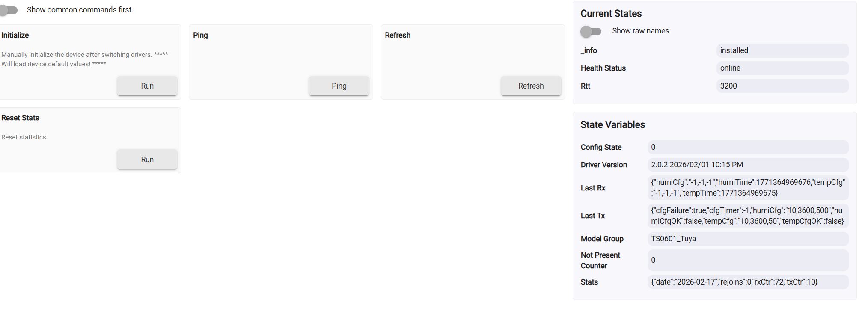The height and width of the screenshot is (326, 868).
Task: Select the Last Rx JSON value
Action: pos(747,187)
